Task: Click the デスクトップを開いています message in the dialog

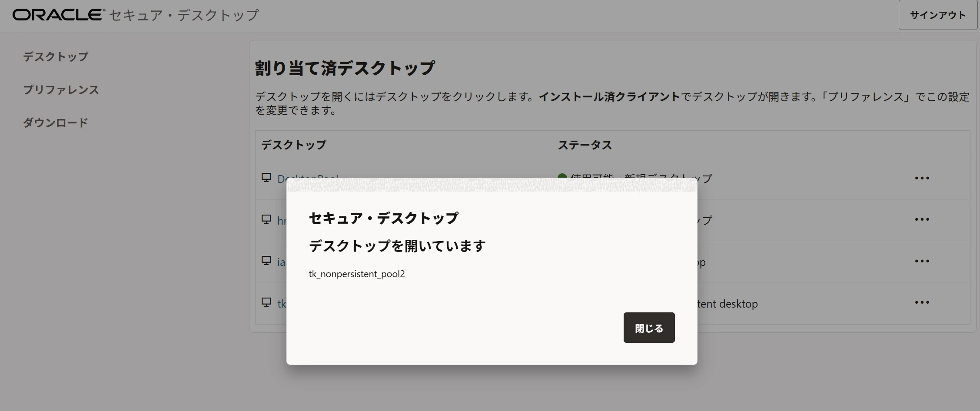Action: 397,246
